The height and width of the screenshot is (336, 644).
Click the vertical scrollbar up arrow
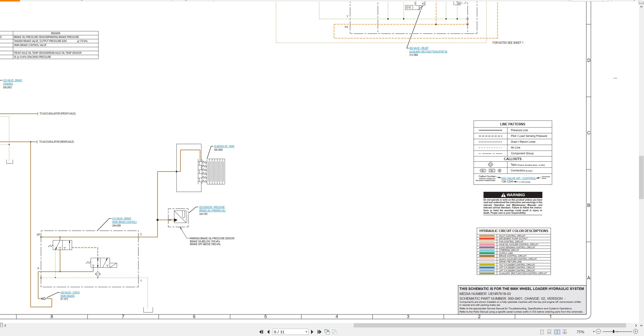(641, 7)
